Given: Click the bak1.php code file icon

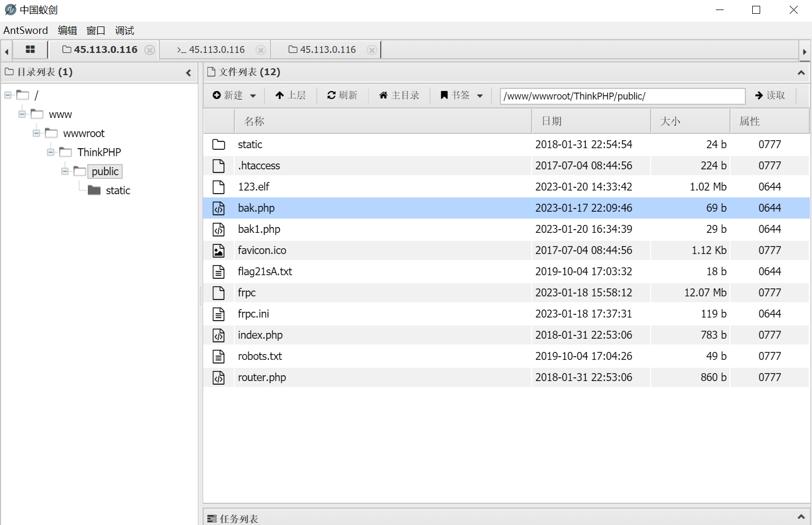Looking at the screenshot, I should 218,229.
